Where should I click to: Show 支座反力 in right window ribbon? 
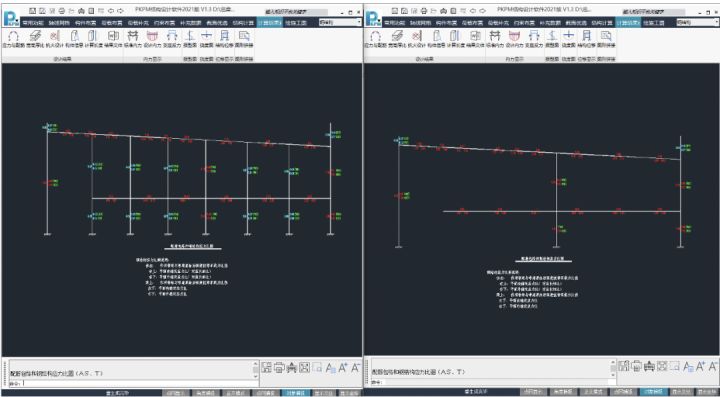[533, 39]
